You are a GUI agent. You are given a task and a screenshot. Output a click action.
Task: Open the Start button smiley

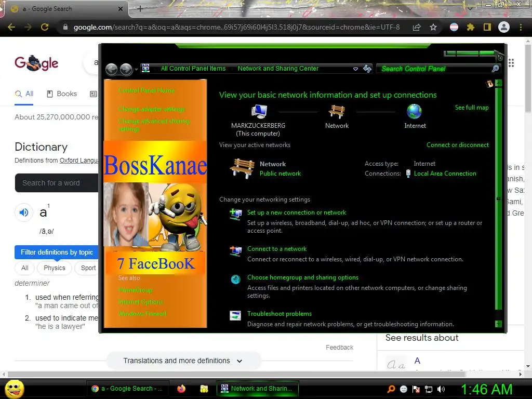15,389
